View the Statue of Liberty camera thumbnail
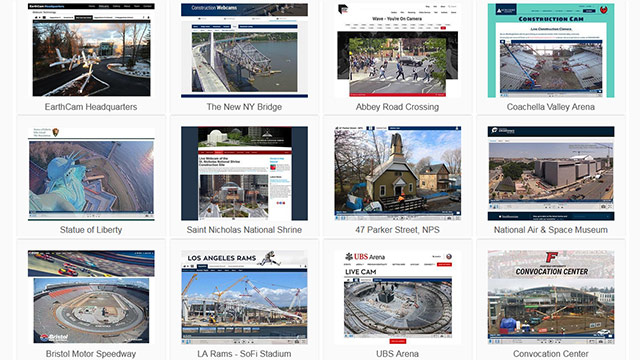The width and height of the screenshot is (640, 360). (x=91, y=173)
